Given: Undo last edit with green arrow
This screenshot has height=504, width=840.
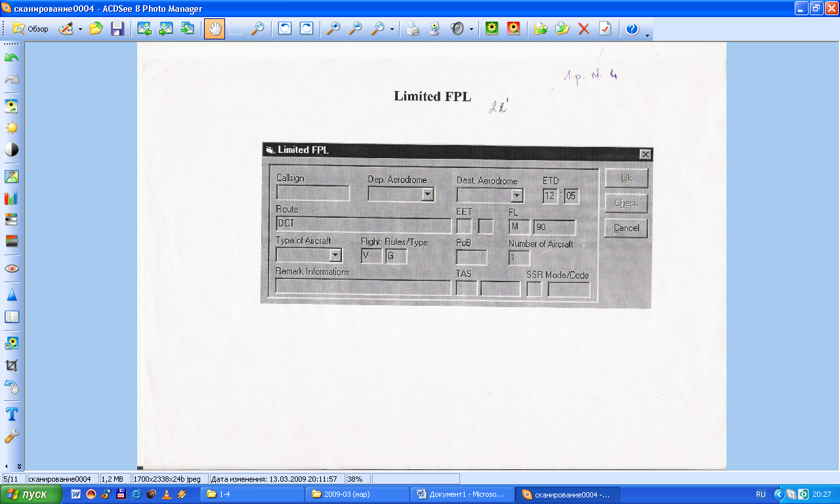Looking at the screenshot, I should [12, 58].
